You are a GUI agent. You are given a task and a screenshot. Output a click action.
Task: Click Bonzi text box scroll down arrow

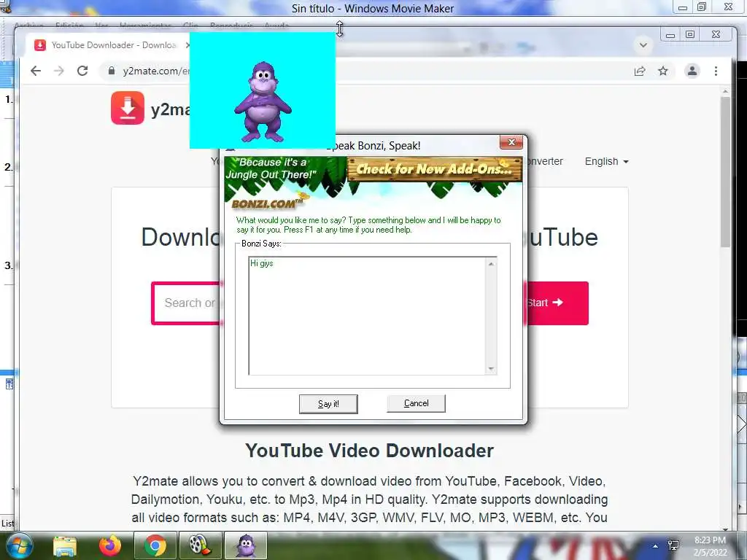pyautogui.click(x=491, y=369)
